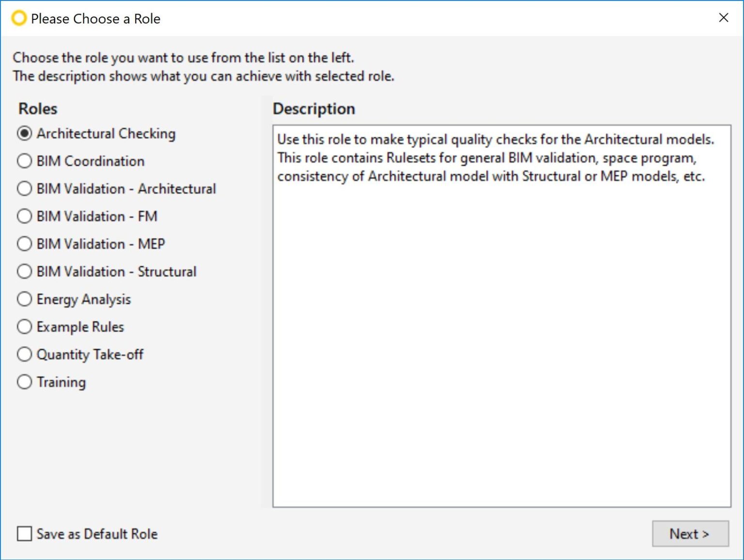The height and width of the screenshot is (560, 744).
Task: Select the Architectural Checking role
Action: point(96,133)
